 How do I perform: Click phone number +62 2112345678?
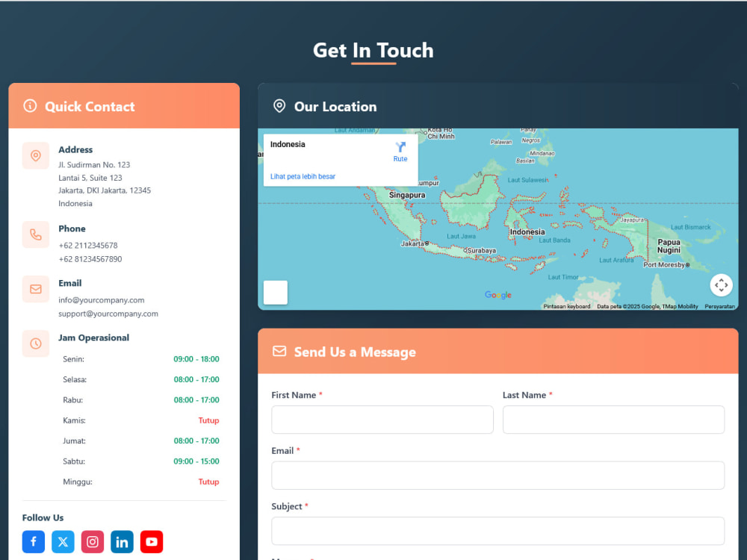click(x=87, y=245)
